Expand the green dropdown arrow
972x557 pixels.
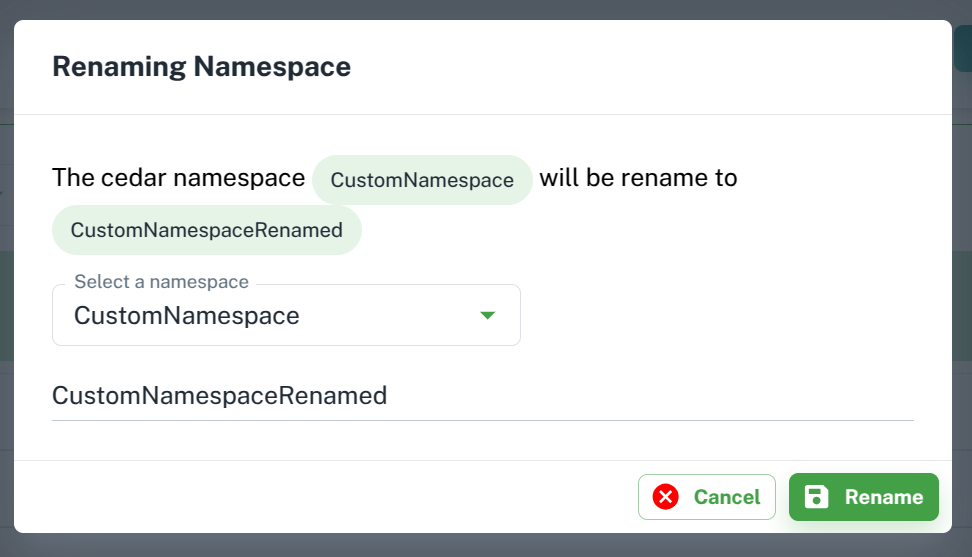point(488,315)
